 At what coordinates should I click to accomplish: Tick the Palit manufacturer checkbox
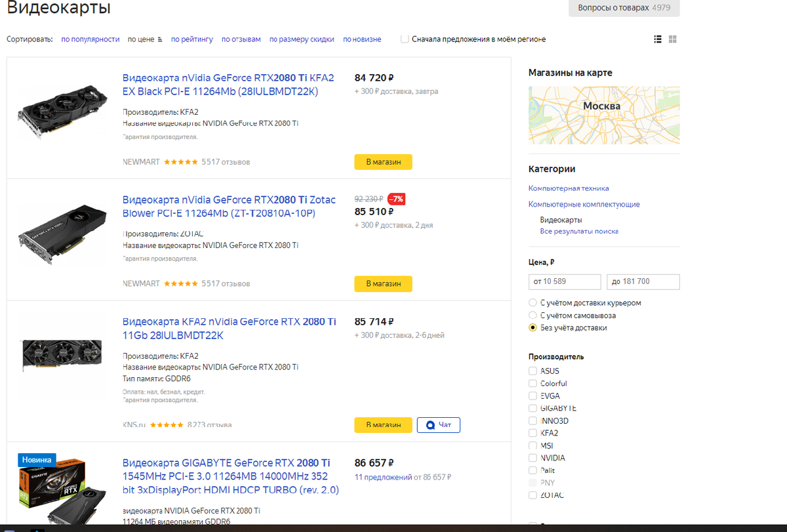click(x=533, y=471)
